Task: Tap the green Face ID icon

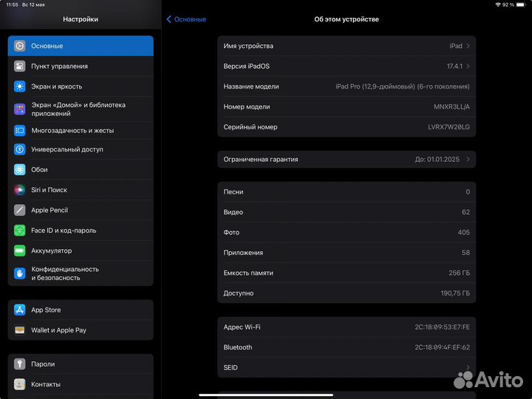Action: 20,231
